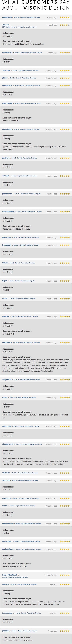Click the '11 months ago' timestamp on paulgandrews' review
Viewport: 72px width, 644px height.
pyautogui.click(x=51, y=549)
